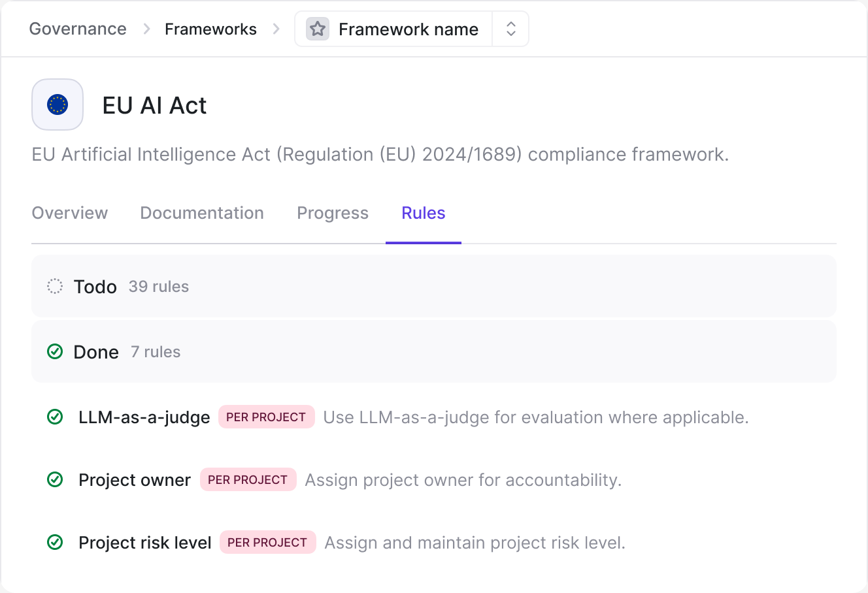Click the green check icon beside Done
868x593 pixels.
pyautogui.click(x=55, y=351)
